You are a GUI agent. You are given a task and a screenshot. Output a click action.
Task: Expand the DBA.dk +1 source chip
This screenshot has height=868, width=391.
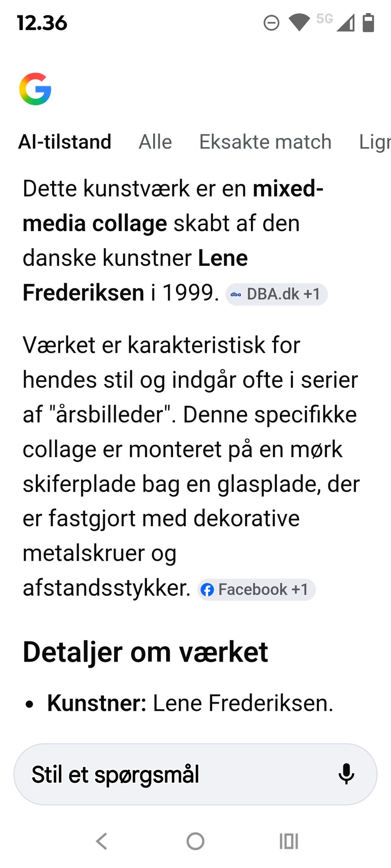point(277,294)
